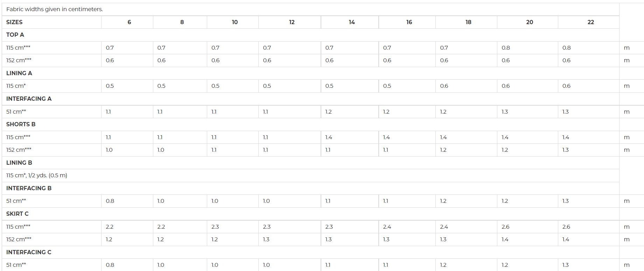
Task: Click the SHORTS B section heading
Action: pyautogui.click(x=21, y=124)
